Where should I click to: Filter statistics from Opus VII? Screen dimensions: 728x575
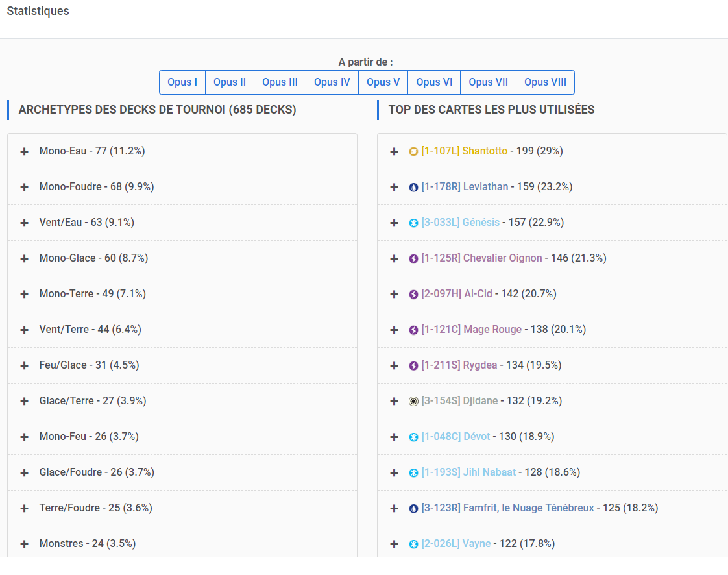[489, 82]
